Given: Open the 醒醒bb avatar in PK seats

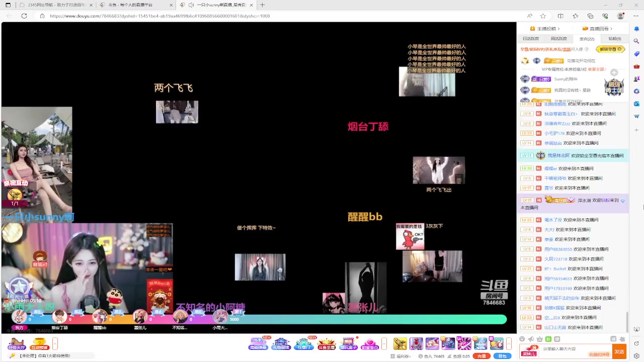Looking at the screenshot, I should click(100, 317).
